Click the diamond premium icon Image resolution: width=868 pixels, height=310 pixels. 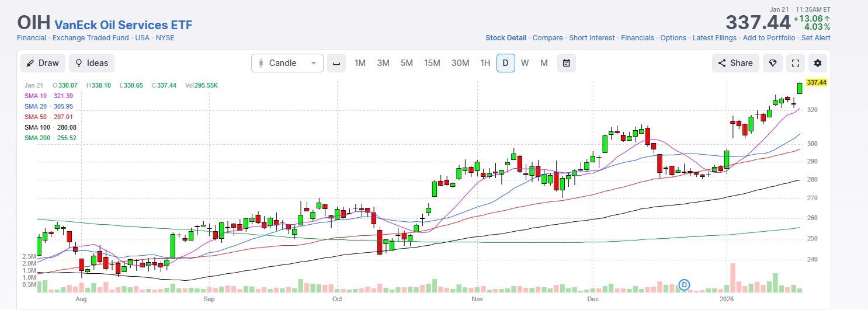tap(772, 63)
